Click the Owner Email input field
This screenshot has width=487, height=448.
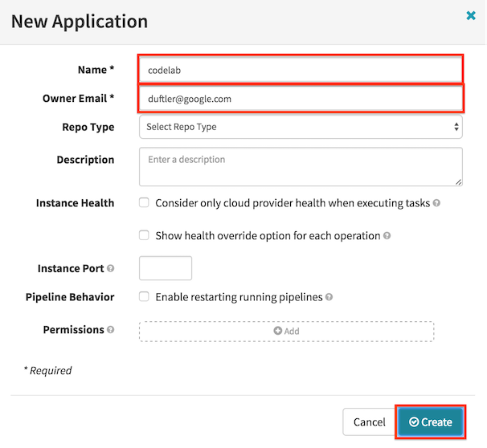pos(301,99)
